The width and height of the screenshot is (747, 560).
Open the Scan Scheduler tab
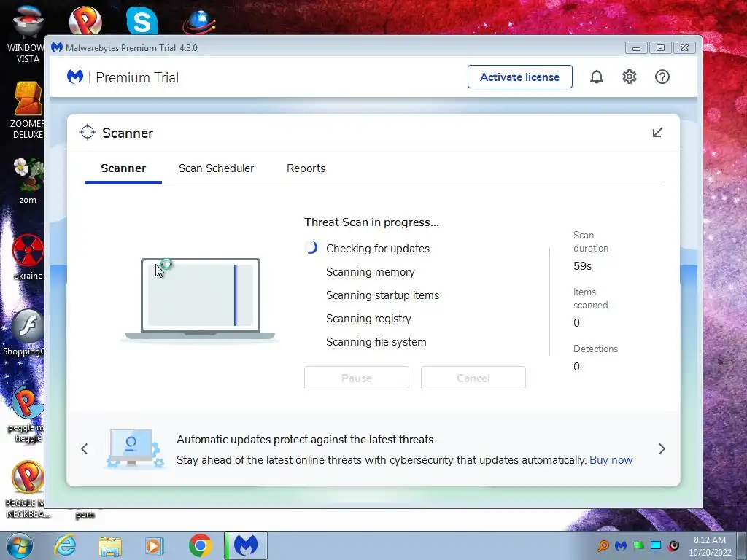tap(216, 168)
